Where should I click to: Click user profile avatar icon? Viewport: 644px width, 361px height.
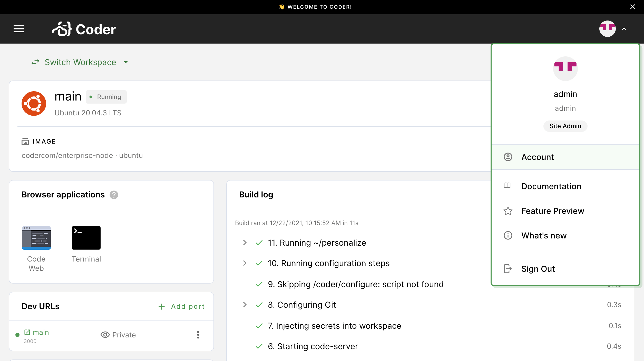[608, 29]
